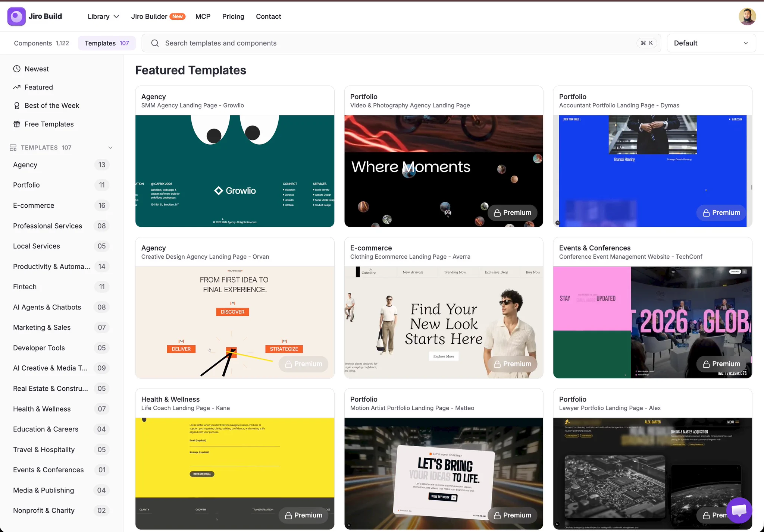Expand the Library dropdown menu
The height and width of the screenshot is (532, 764).
pyautogui.click(x=103, y=16)
